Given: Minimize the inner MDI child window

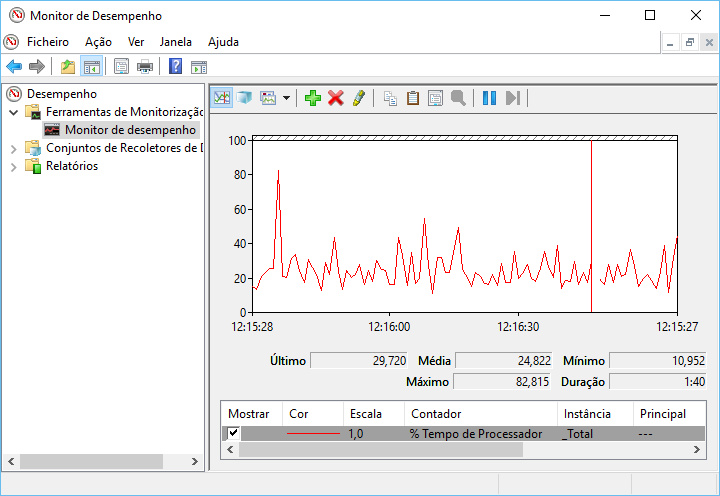Looking at the screenshot, I should [x=670, y=42].
